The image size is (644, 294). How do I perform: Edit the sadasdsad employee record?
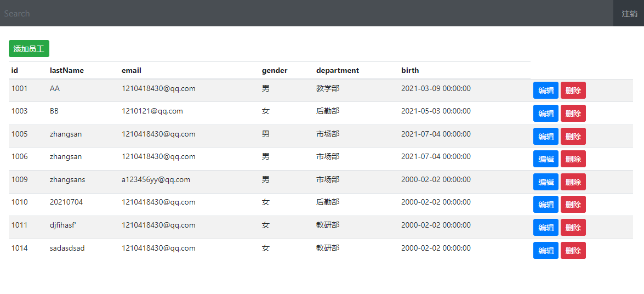545,251
